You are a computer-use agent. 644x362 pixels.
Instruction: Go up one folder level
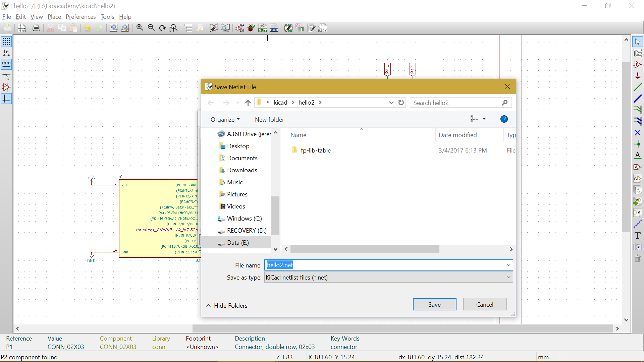coord(248,103)
